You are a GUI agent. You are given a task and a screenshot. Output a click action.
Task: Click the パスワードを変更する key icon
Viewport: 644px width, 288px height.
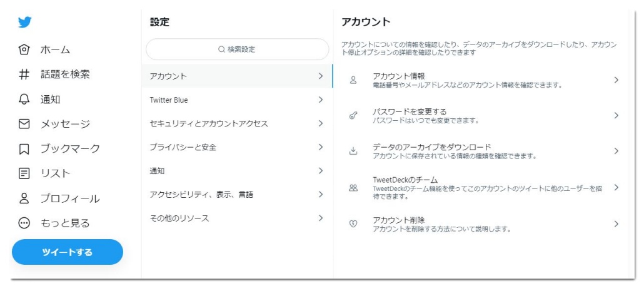pyautogui.click(x=353, y=116)
